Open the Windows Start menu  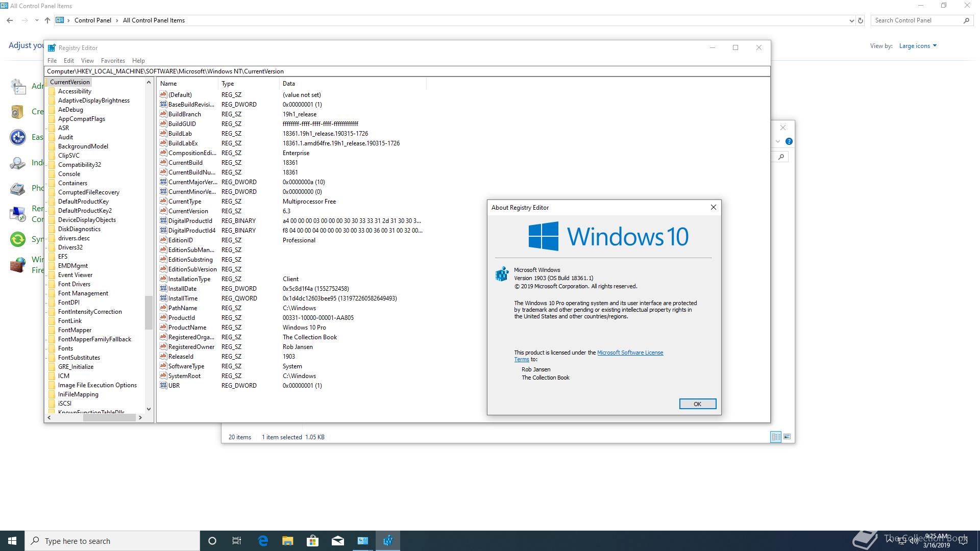12,541
